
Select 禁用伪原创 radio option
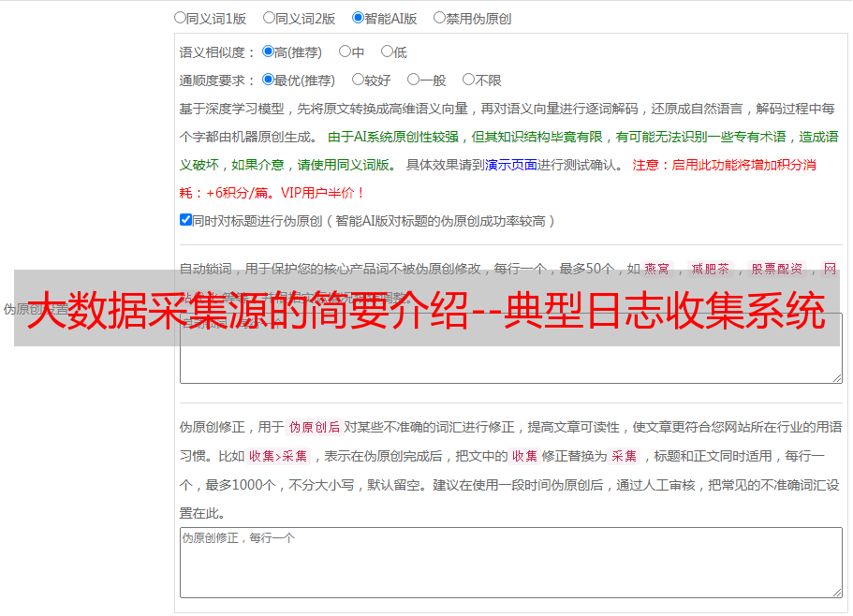[x=439, y=18]
